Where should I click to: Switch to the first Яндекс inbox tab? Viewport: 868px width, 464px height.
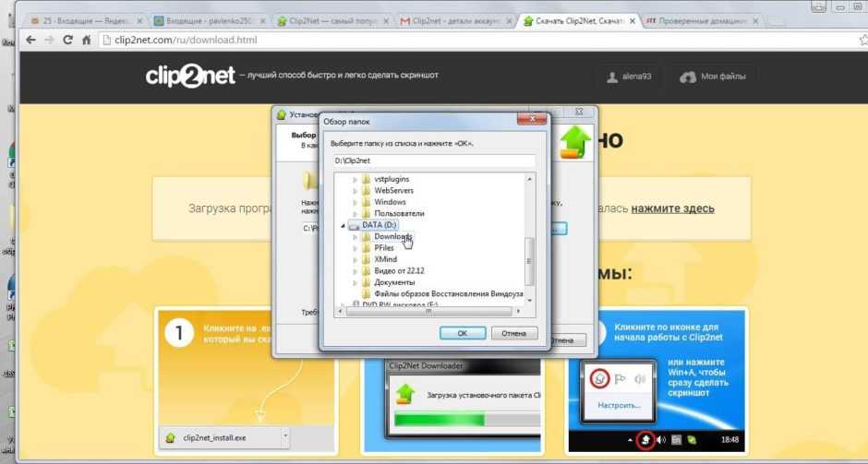point(84,19)
